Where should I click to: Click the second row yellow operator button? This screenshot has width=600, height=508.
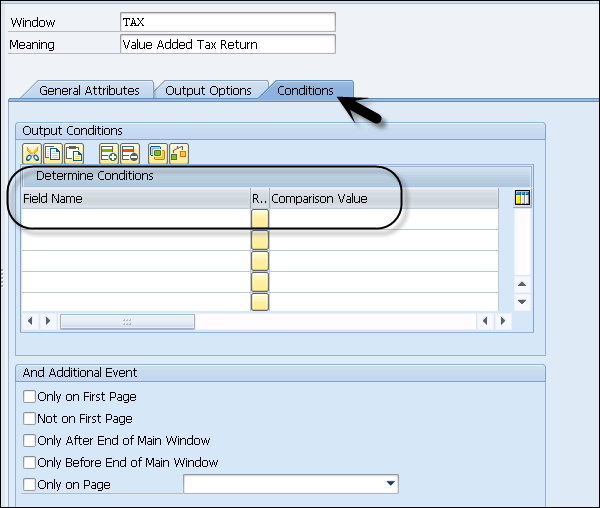[260, 240]
